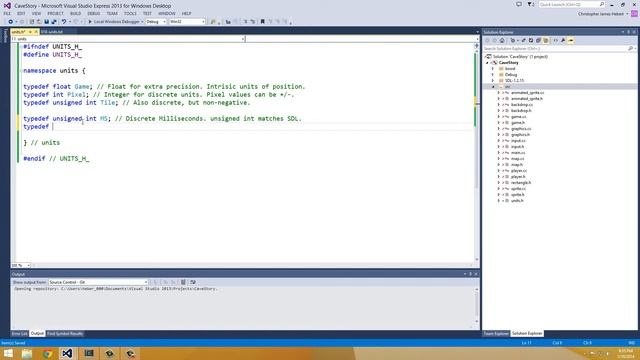Open Chrome from the taskbar
This screenshot has height=360, width=640.
coord(47,353)
